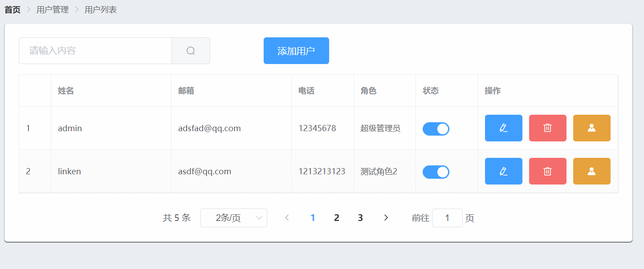This screenshot has height=269, width=644.
Task: Edit the linken user with pencil icon
Action: (x=503, y=171)
